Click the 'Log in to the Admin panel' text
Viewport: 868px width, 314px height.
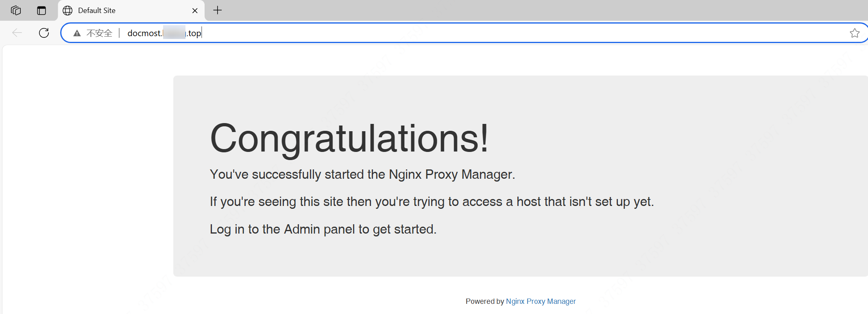pos(323,229)
